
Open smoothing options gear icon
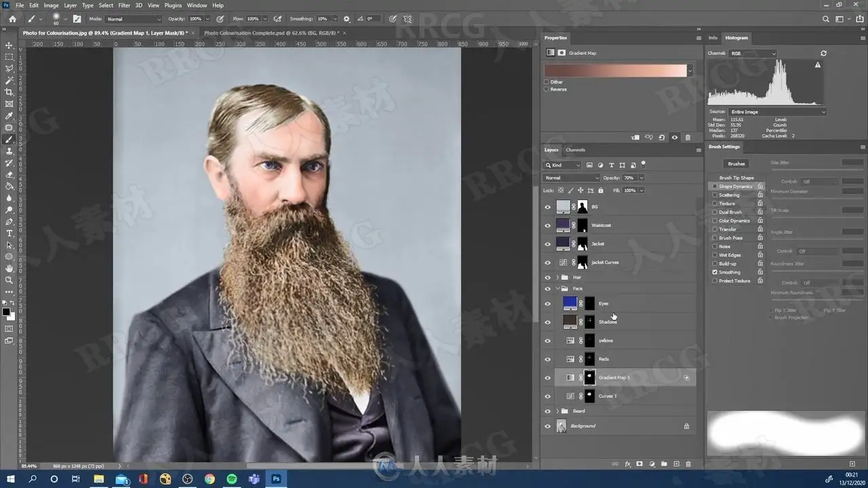[347, 19]
